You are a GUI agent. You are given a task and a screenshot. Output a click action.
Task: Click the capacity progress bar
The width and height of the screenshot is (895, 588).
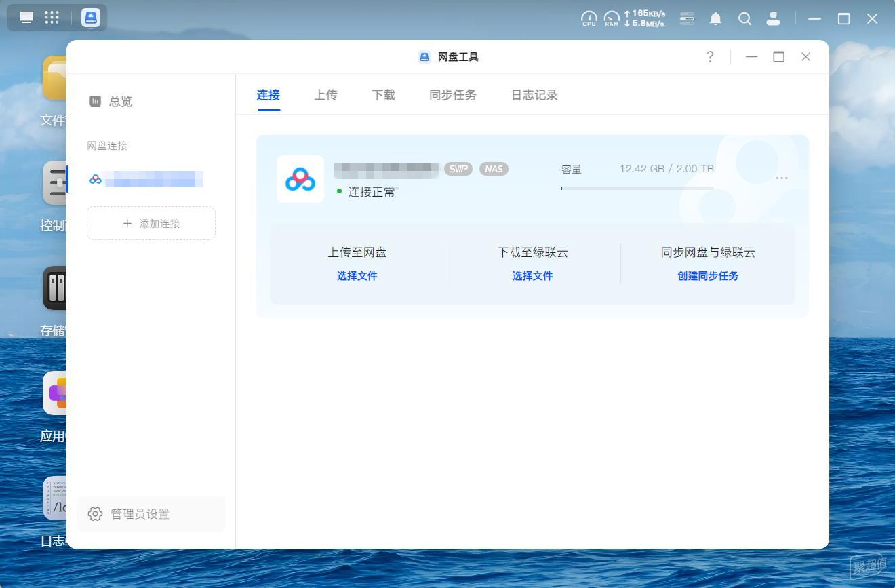click(637, 188)
